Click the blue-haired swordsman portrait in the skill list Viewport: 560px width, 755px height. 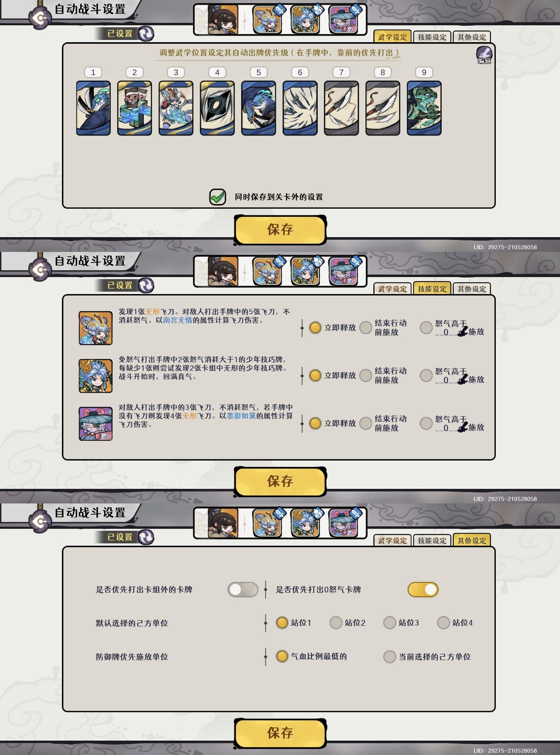[x=96, y=376]
